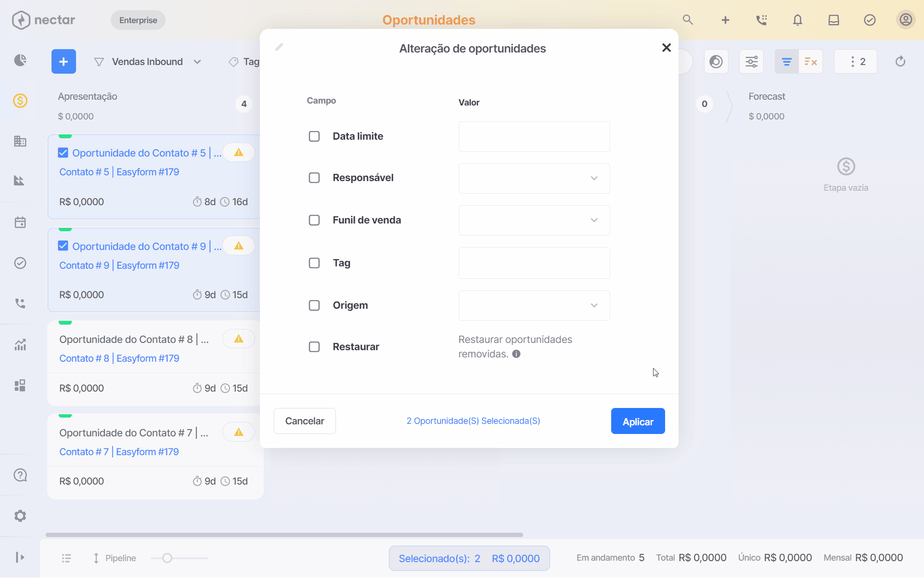Image resolution: width=924 pixels, height=578 pixels.
Task: Open the calendar icon in sidebar
Action: [20, 223]
